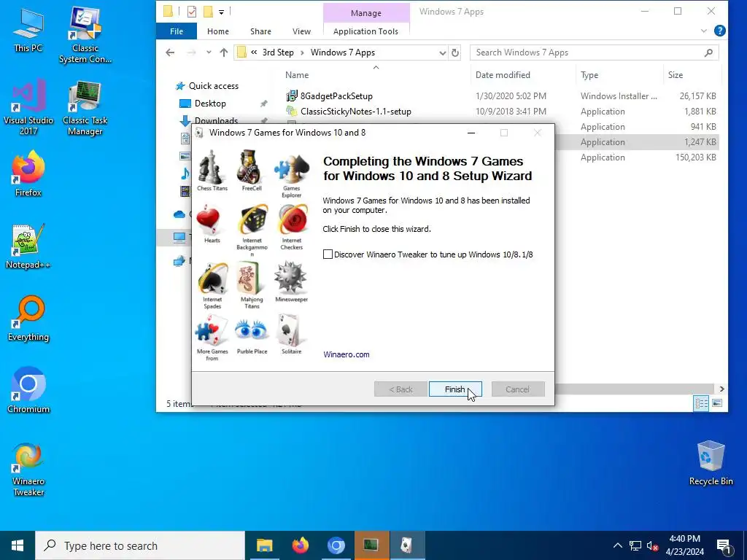Click the Internet Spades icon
This screenshot has width=747, height=560.
click(x=212, y=279)
